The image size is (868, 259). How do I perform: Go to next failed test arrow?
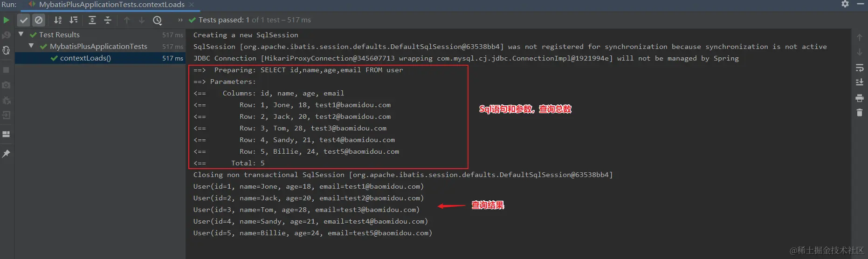pos(142,20)
